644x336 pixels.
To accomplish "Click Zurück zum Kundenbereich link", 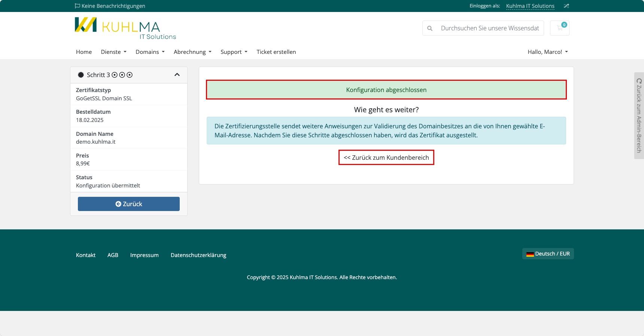I will pyautogui.click(x=386, y=158).
